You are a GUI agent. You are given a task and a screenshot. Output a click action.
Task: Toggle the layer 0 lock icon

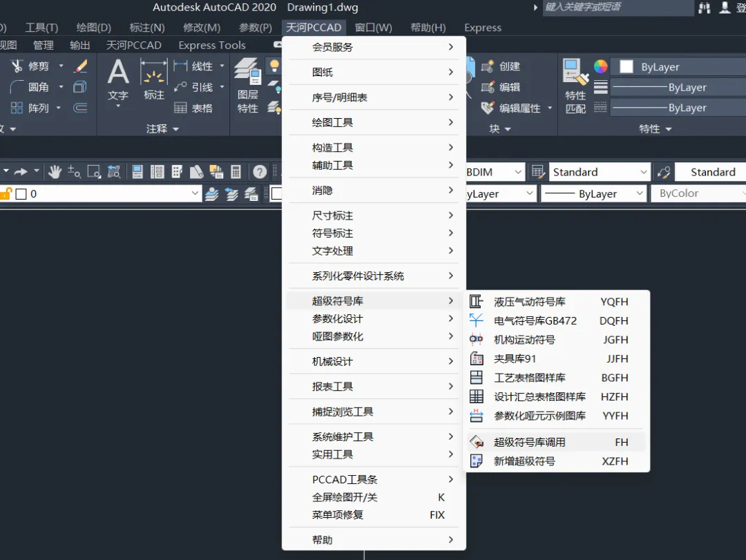tap(6, 193)
